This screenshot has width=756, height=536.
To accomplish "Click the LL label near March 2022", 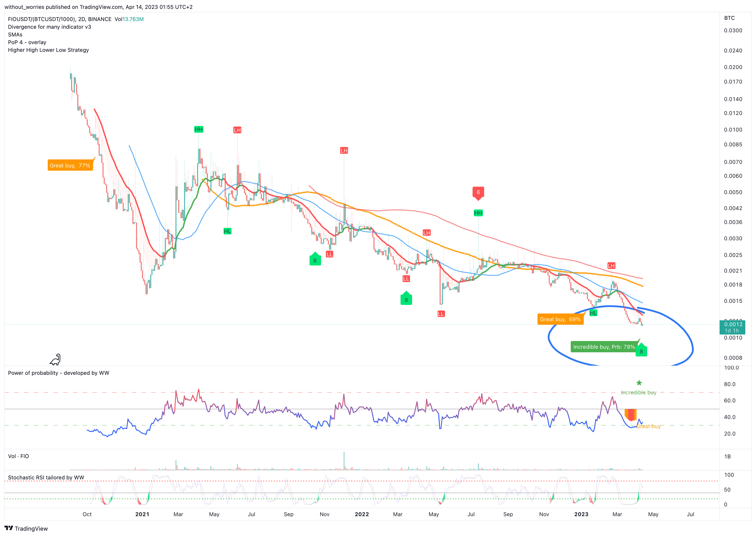I will coord(406,279).
